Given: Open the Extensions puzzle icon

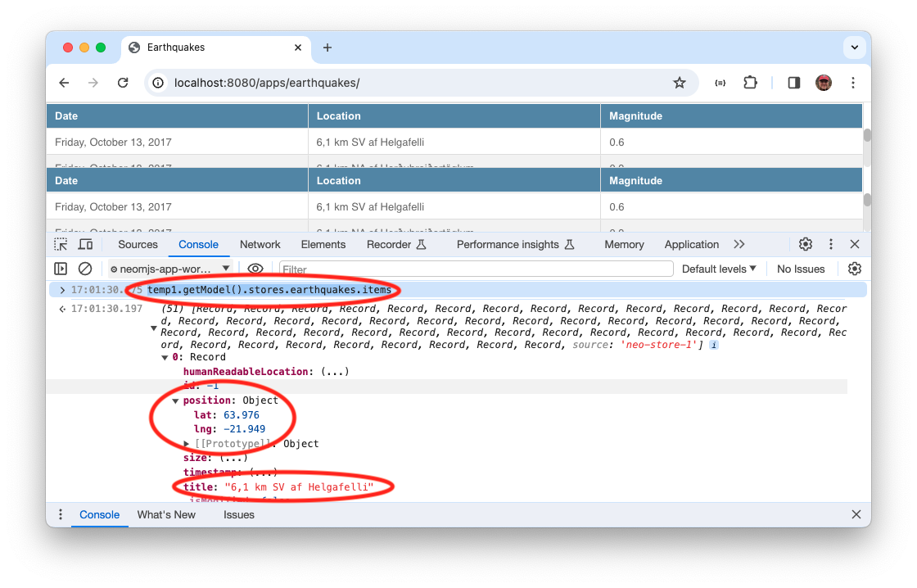Looking at the screenshot, I should 750,83.
